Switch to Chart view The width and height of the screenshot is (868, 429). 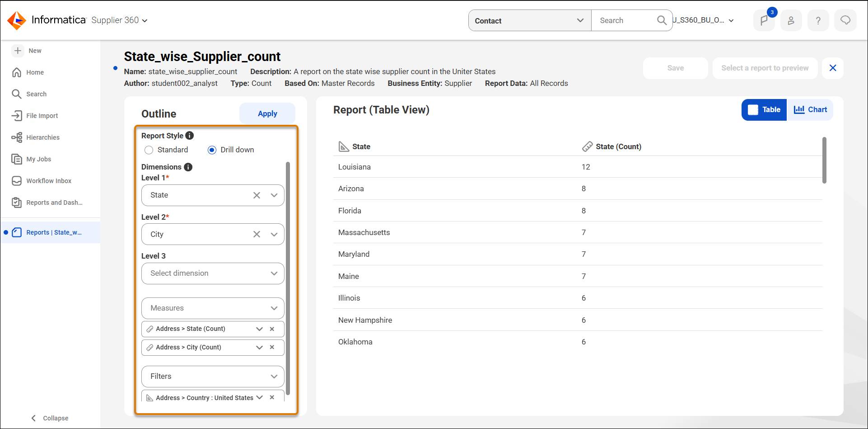[810, 110]
